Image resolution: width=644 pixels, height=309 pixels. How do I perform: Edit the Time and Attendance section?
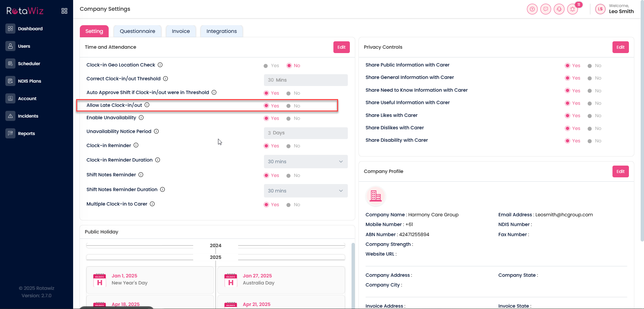coord(341,47)
